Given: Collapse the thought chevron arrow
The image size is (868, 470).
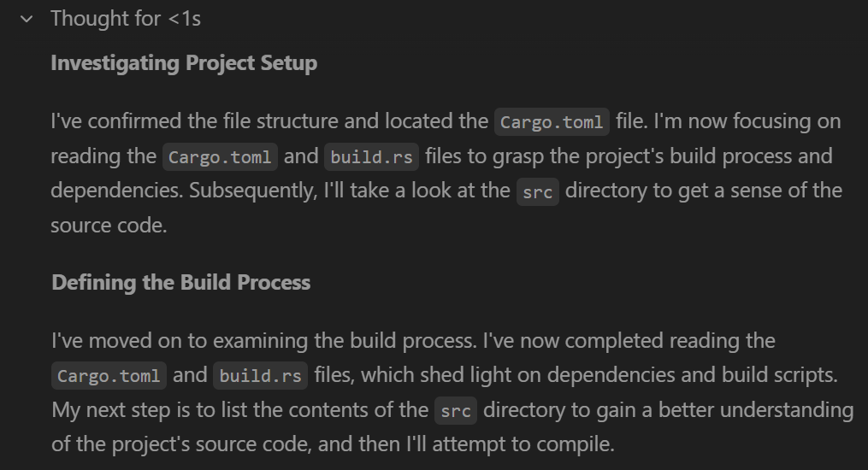Looking at the screenshot, I should 27,19.
